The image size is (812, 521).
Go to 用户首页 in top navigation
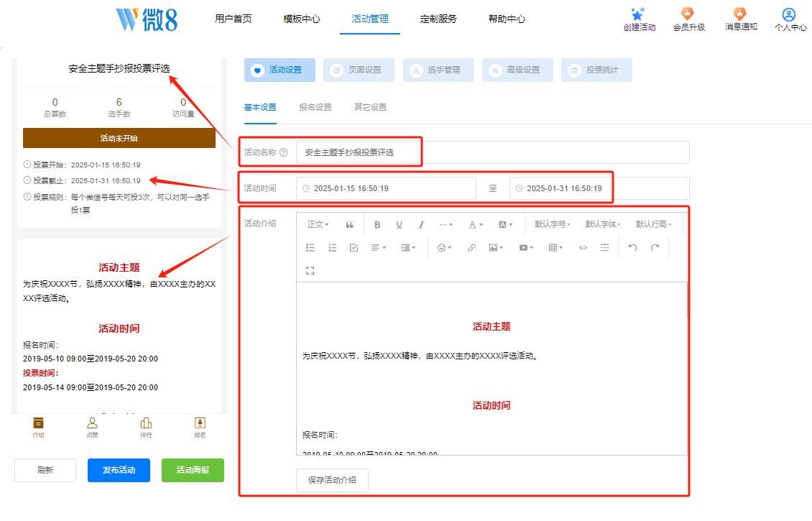click(233, 19)
